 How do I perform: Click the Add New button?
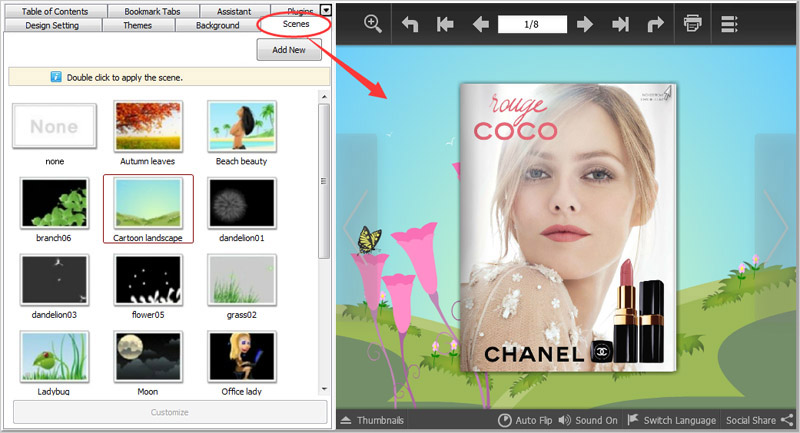[x=289, y=50]
